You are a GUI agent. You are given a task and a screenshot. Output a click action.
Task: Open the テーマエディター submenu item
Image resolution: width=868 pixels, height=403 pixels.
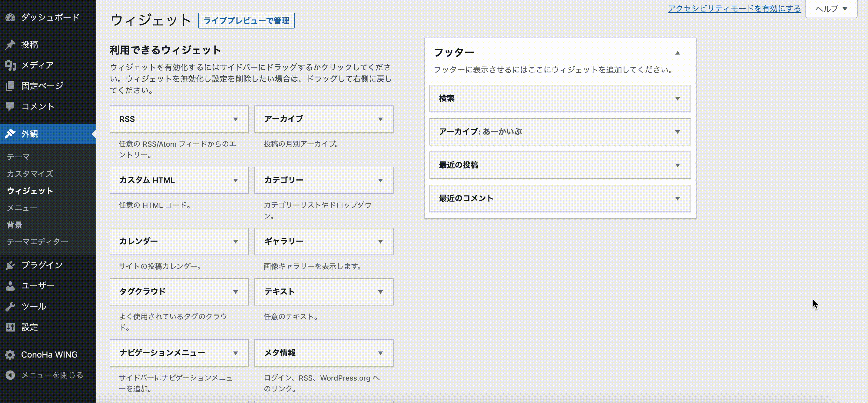pos(37,242)
